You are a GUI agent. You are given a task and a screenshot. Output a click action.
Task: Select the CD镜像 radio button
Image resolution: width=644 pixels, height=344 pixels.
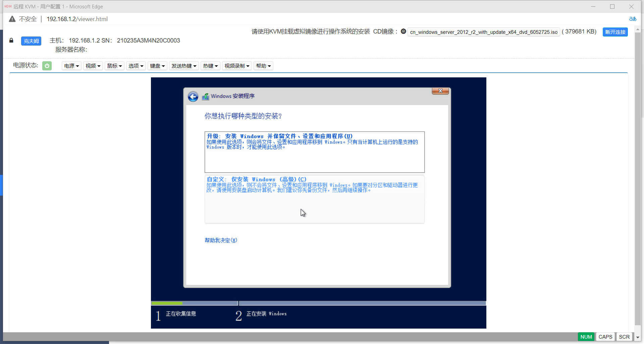[x=404, y=31]
